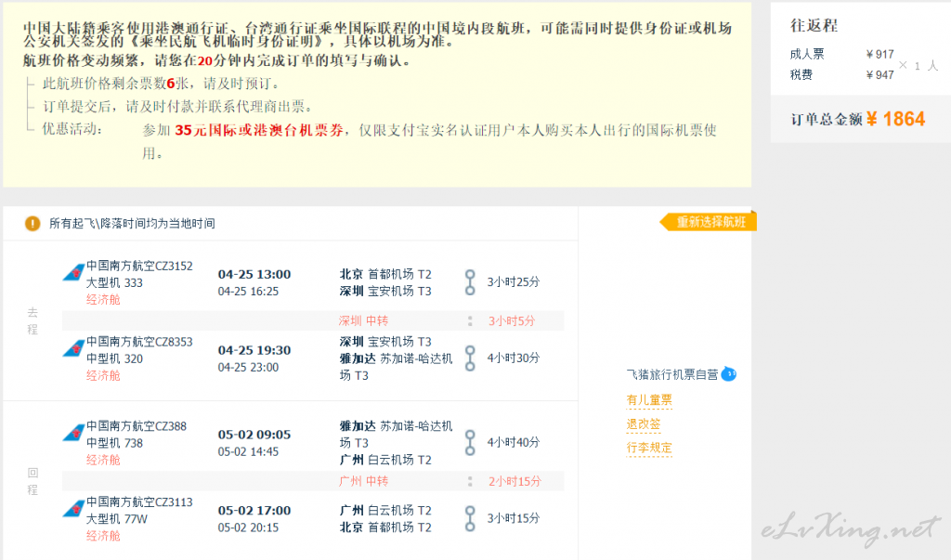Select the flight name 中国南方航空CZ3152

click(x=139, y=266)
